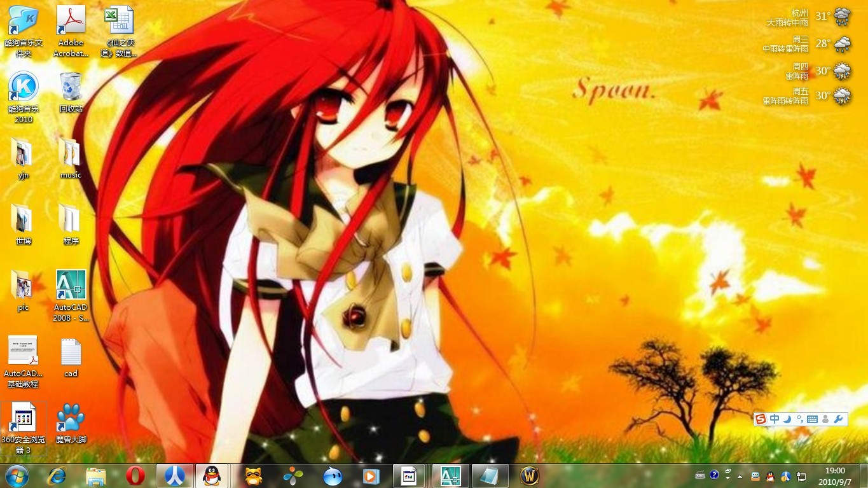Switch to the document window taskbar button
Image resolution: width=868 pixels, height=488 pixels.
click(x=409, y=475)
